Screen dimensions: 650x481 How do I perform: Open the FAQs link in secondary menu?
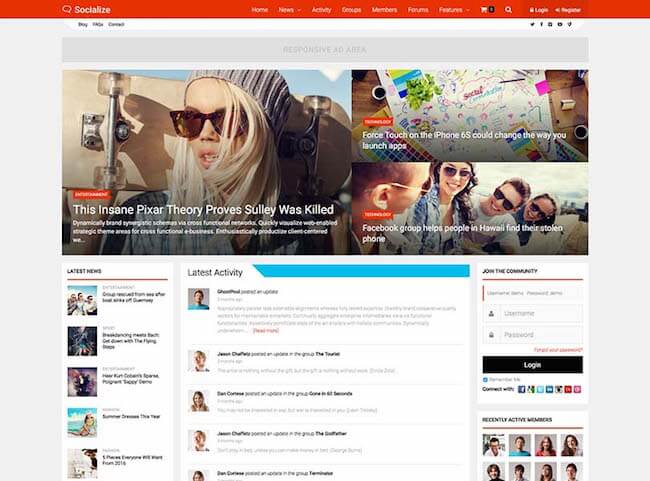98,24
